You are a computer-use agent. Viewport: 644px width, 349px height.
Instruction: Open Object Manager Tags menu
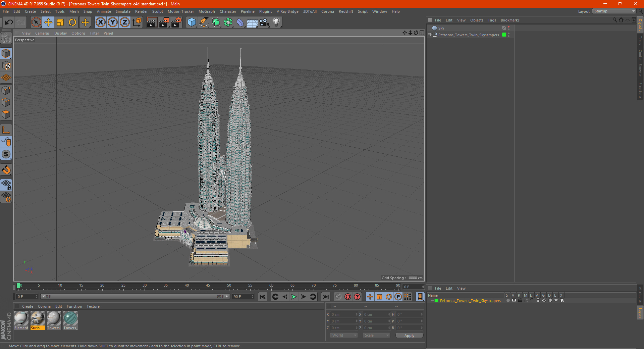coord(492,20)
